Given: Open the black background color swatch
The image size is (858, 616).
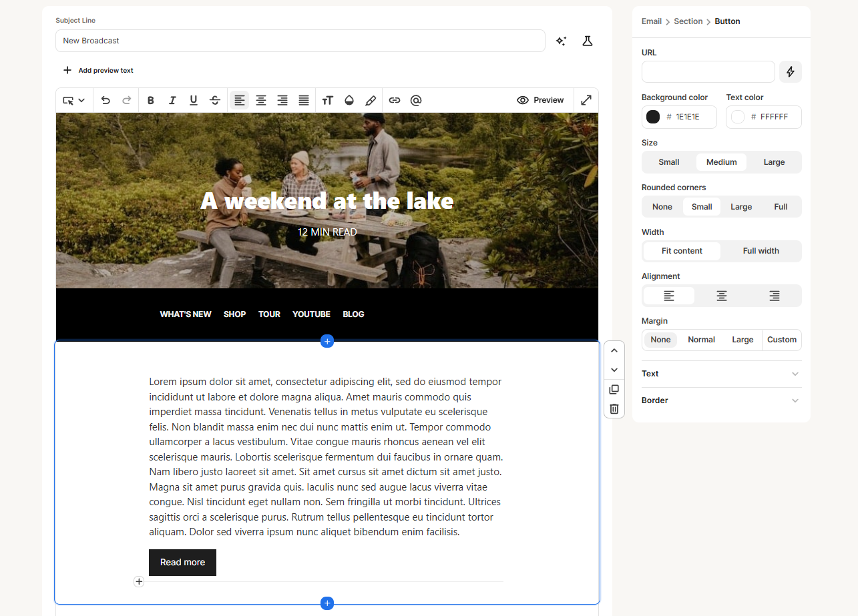Looking at the screenshot, I should (x=652, y=117).
